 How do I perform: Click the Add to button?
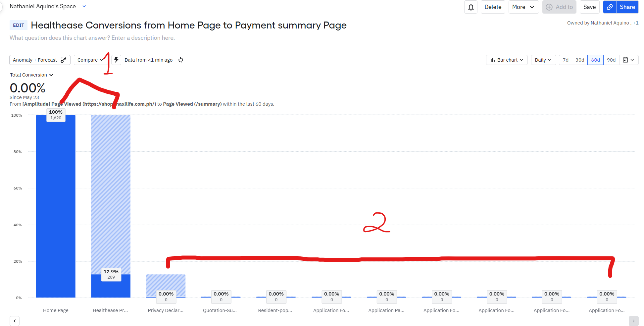[x=559, y=7]
